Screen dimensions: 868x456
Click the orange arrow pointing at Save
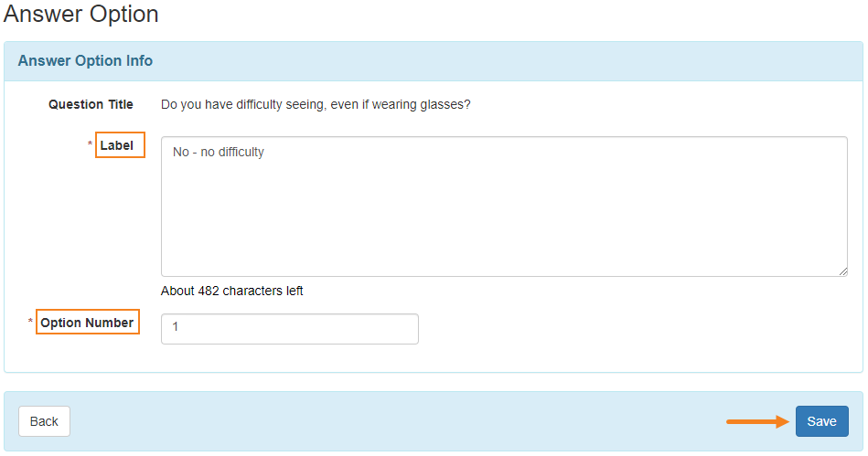[x=758, y=421]
